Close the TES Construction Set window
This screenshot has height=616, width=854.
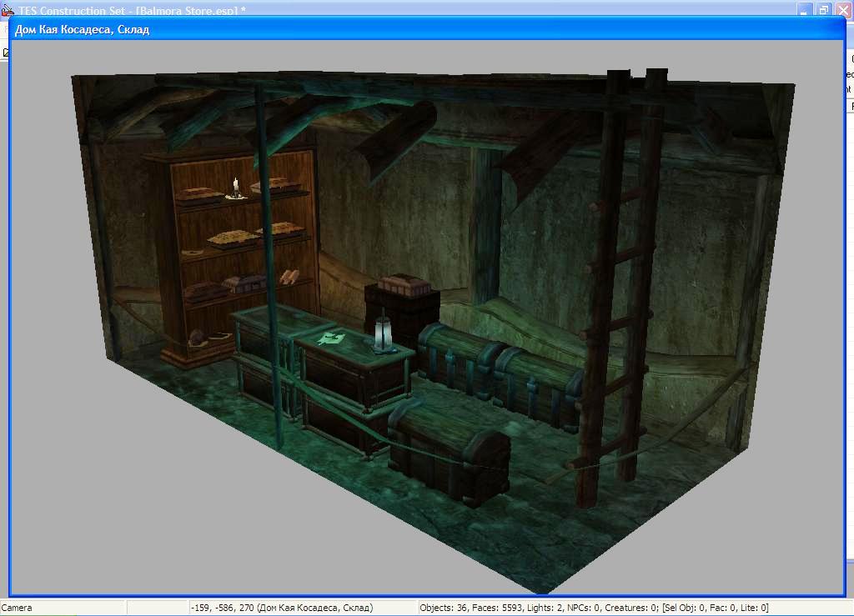[843, 10]
